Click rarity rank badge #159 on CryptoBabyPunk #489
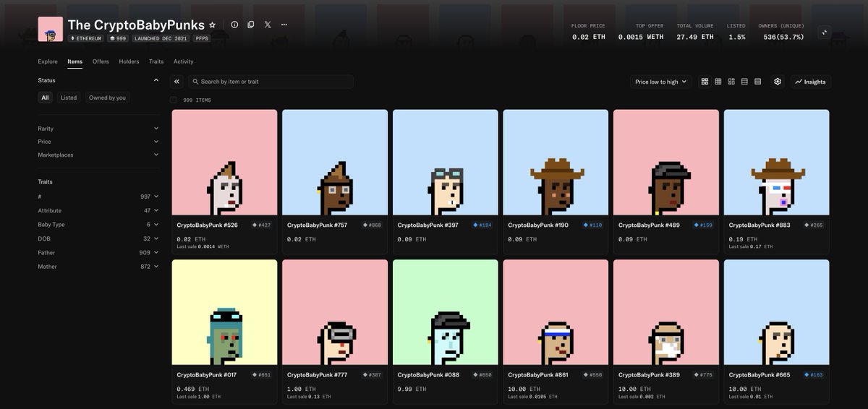 [x=704, y=225]
